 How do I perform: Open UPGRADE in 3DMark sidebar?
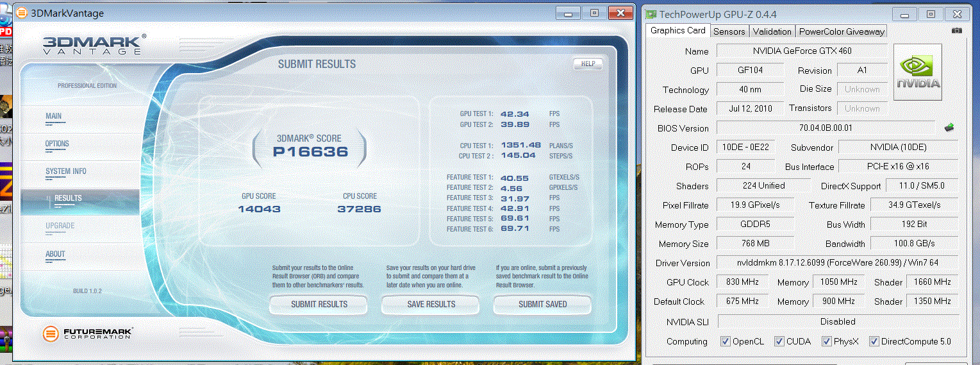(60, 226)
